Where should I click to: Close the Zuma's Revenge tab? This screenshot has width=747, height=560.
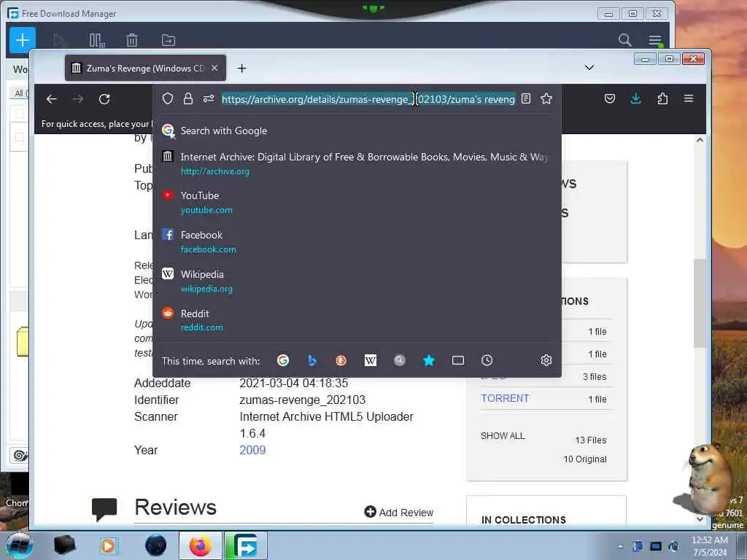(214, 68)
